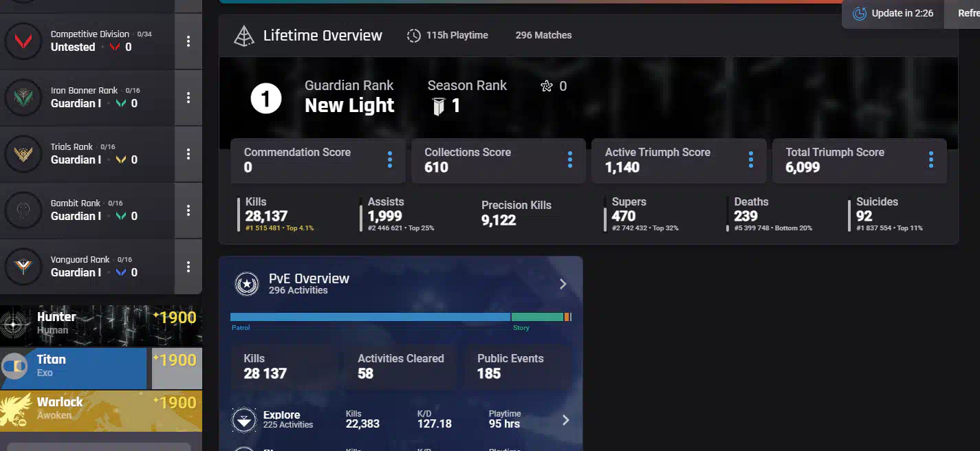Screen dimensions: 980x451
Task: Click the 296 Matches label
Action: pyautogui.click(x=543, y=35)
